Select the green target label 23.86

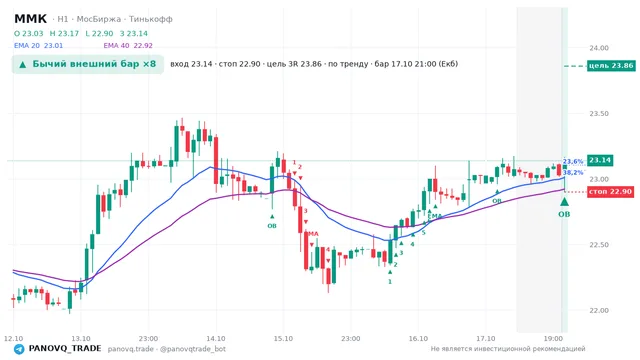coord(611,66)
